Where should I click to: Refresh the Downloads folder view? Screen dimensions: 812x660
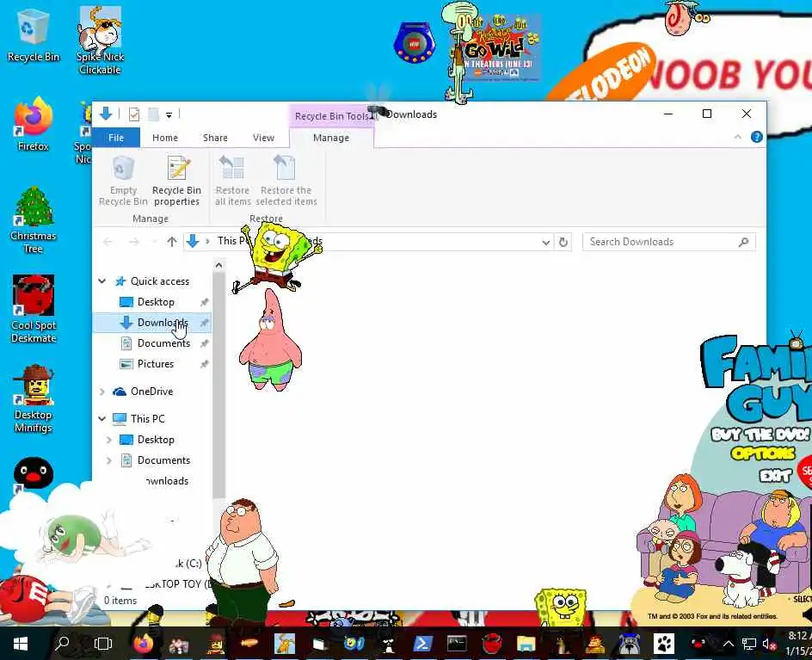point(563,242)
